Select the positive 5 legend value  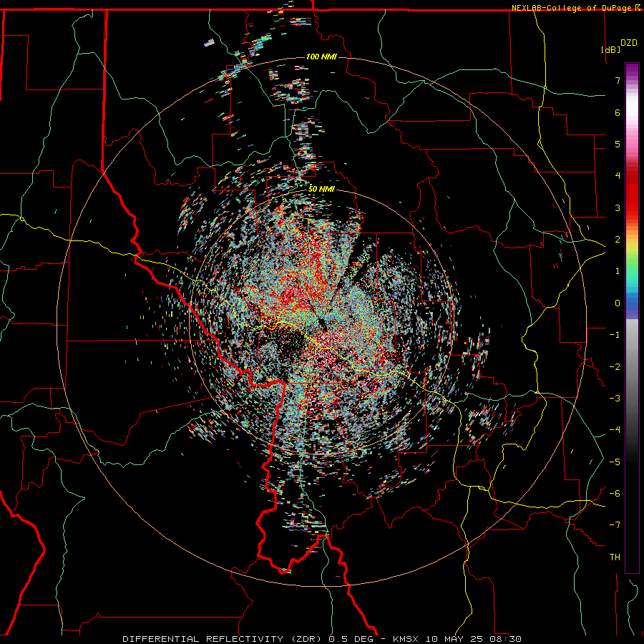pos(618,144)
